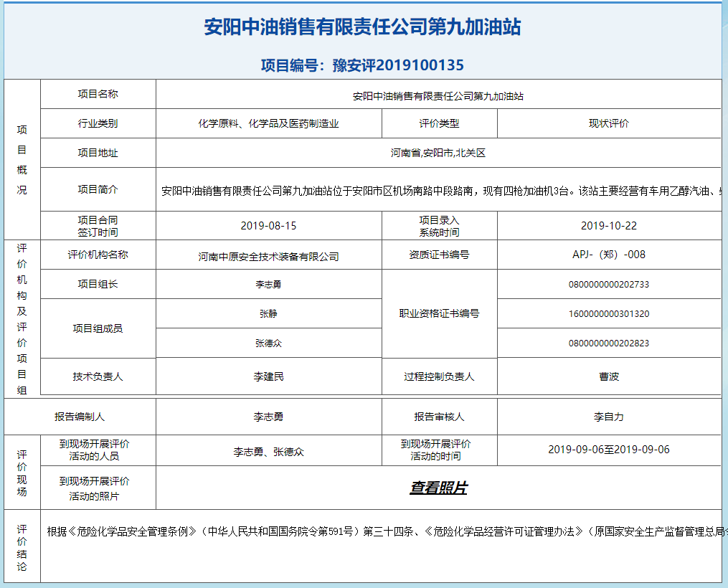This screenshot has width=728, height=588.
Task: Select the 项目概况 section header
Action: click(22, 160)
